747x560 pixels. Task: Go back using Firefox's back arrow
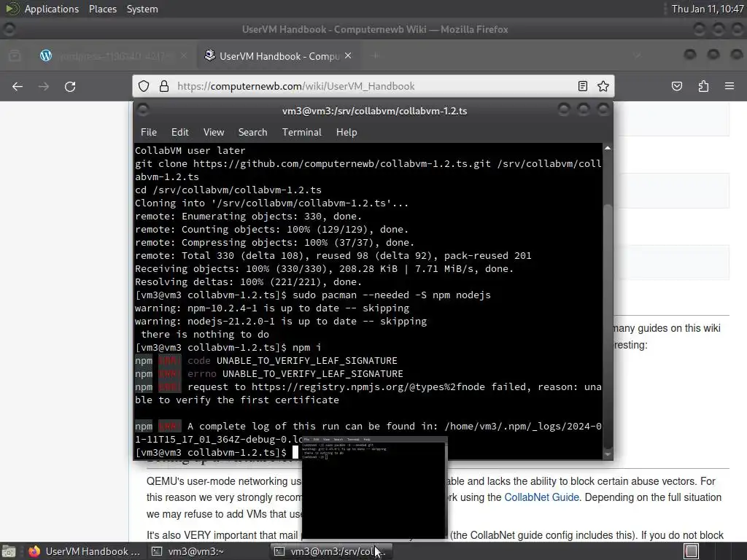pos(18,86)
